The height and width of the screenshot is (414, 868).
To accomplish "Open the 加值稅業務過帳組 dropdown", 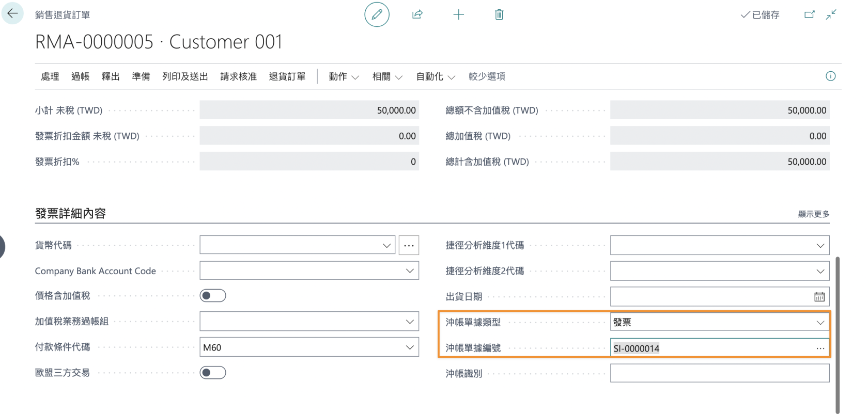I will (x=410, y=322).
